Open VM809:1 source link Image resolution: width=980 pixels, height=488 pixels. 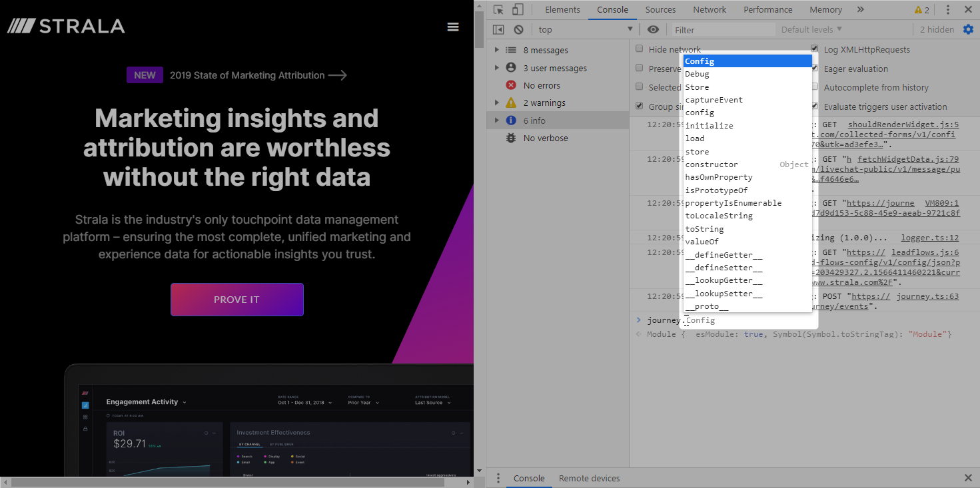(x=942, y=203)
